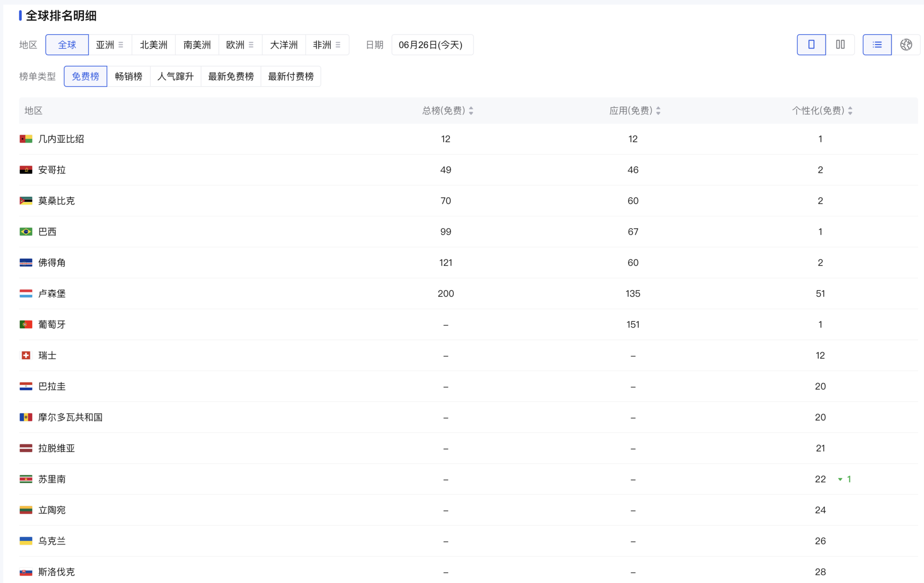924x583 pixels.
Task: Expand the 欧洲 region submenu
Action: pos(251,45)
